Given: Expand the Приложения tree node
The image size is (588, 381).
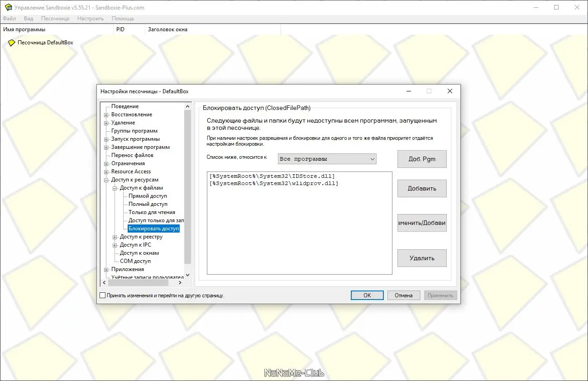Looking at the screenshot, I should tap(106, 270).
